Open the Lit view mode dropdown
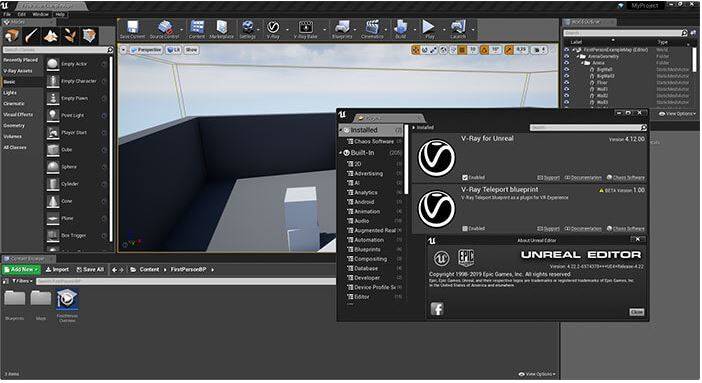The width and height of the screenshot is (702, 383). pos(174,50)
